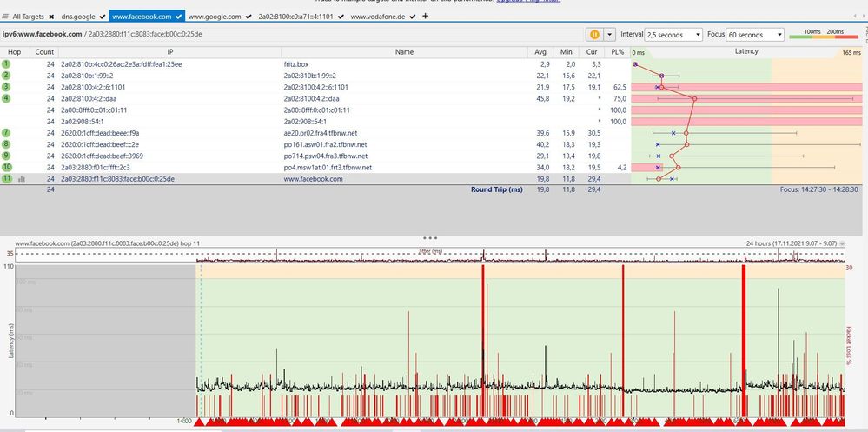The image size is (868, 432).
Task: Click the 75,0 packet loss value on hop 4
Action: click(x=620, y=98)
